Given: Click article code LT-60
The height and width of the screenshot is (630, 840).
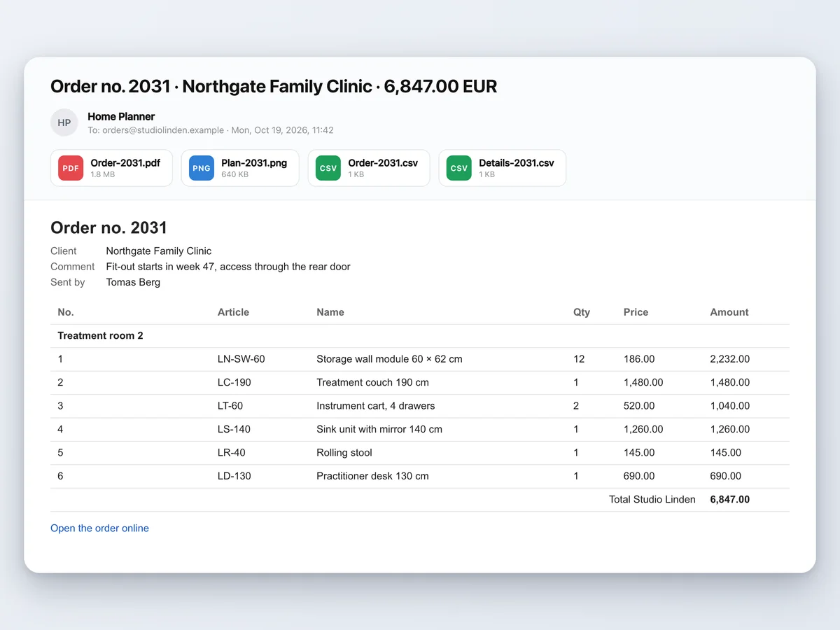Looking at the screenshot, I should (x=230, y=406).
